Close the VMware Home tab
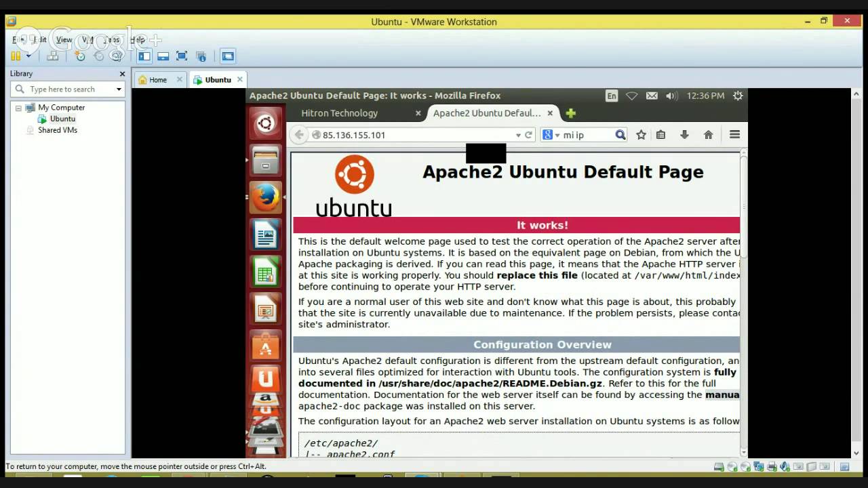 coord(180,79)
